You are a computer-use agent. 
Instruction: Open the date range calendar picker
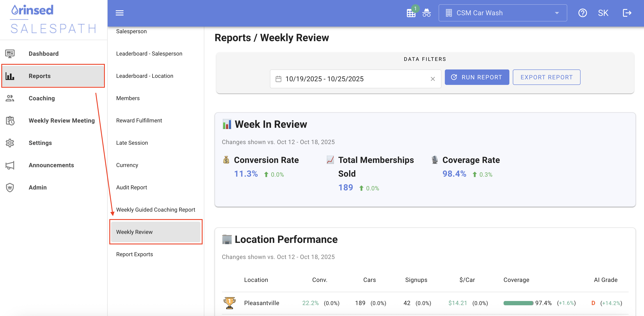click(278, 79)
